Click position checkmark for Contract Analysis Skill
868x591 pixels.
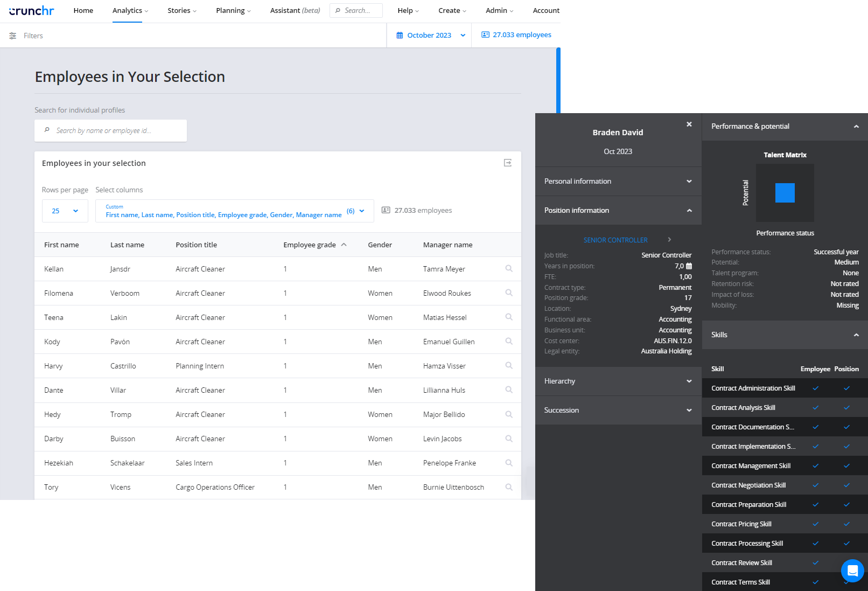[x=846, y=408]
